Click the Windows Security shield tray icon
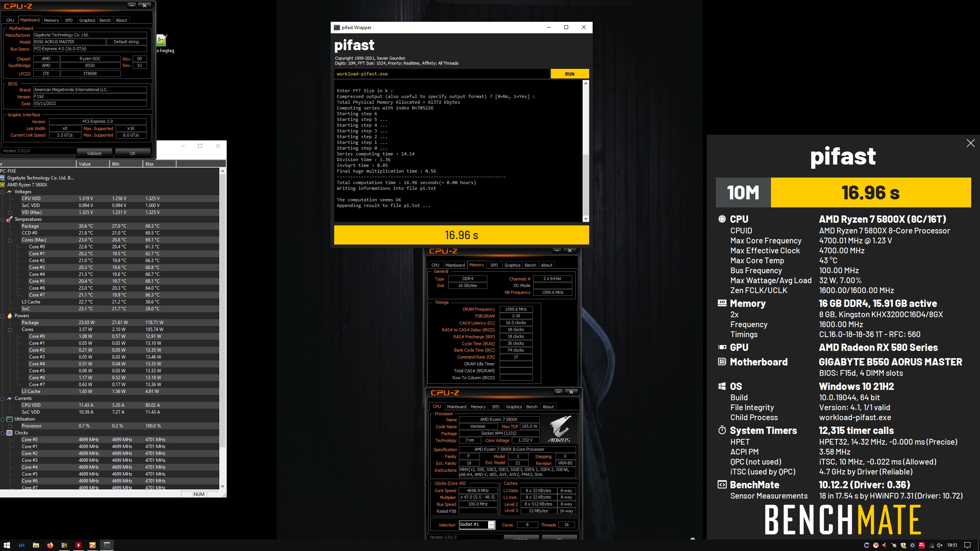 click(903, 545)
